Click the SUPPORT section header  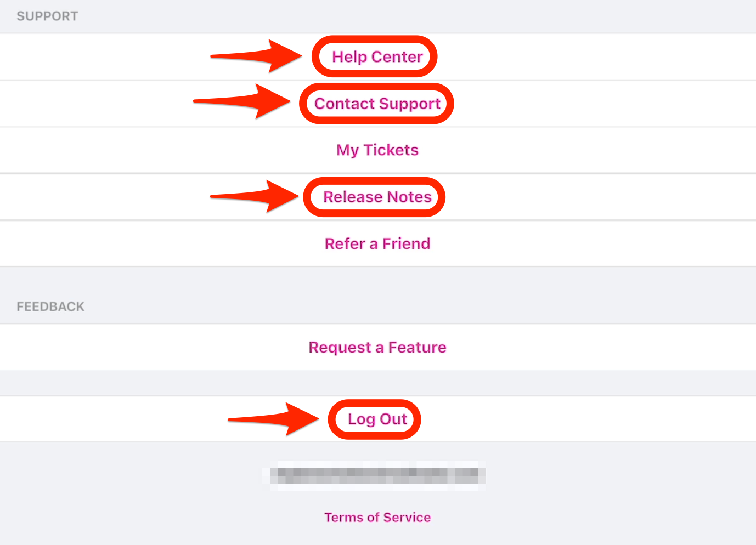click(x=47, y=16)
